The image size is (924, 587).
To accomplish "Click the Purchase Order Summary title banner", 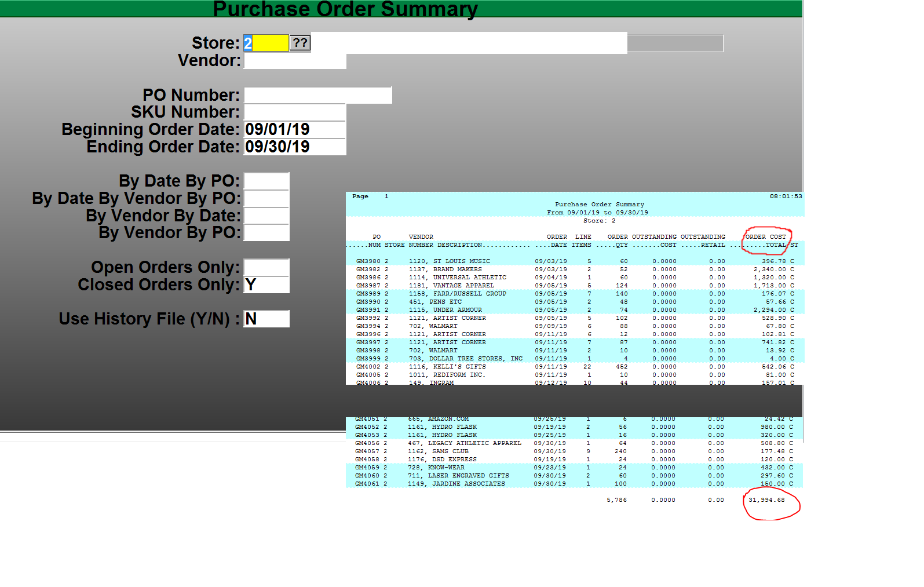I will (x=345, y=9).
